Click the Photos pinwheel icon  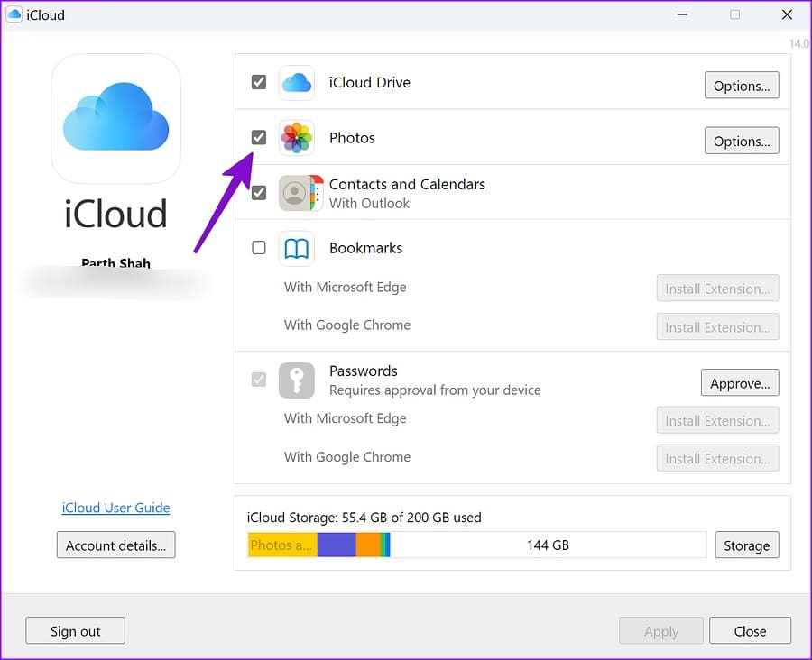(297, 138)
